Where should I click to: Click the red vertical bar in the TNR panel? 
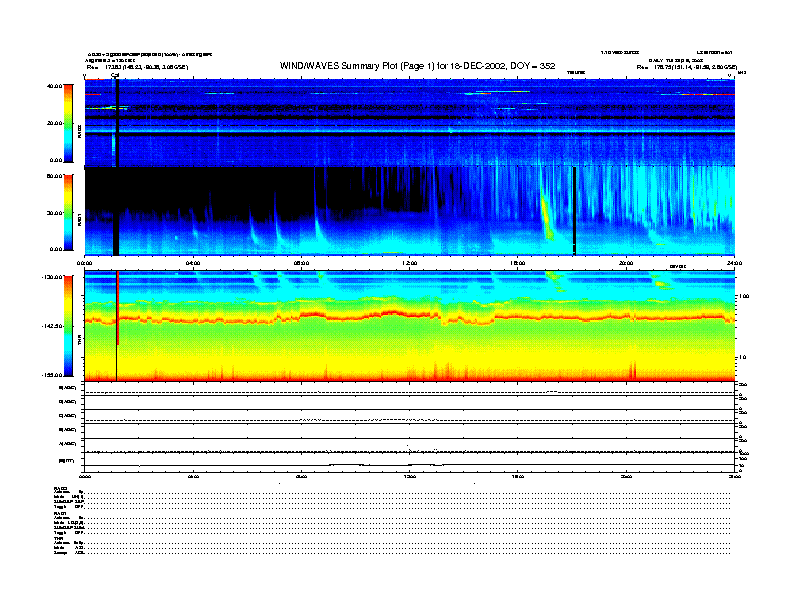(x=118, y=308)
